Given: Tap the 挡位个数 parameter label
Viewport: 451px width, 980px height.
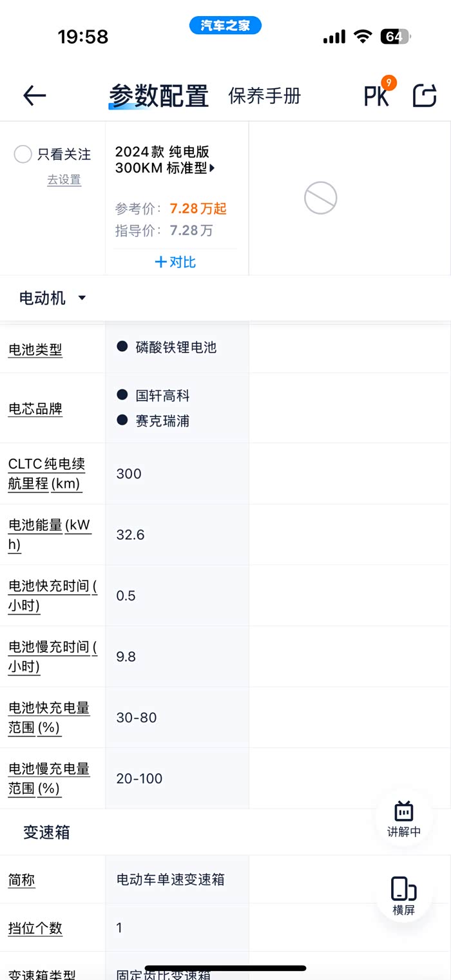Looking at the screenshot, I should [x=35, y=928].
